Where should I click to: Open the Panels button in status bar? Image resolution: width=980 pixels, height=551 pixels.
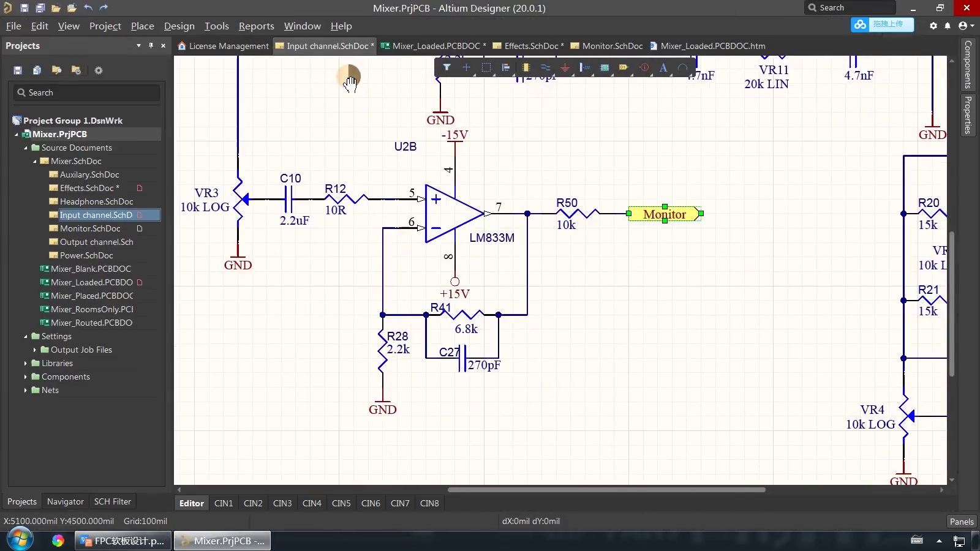click(960, 521)
